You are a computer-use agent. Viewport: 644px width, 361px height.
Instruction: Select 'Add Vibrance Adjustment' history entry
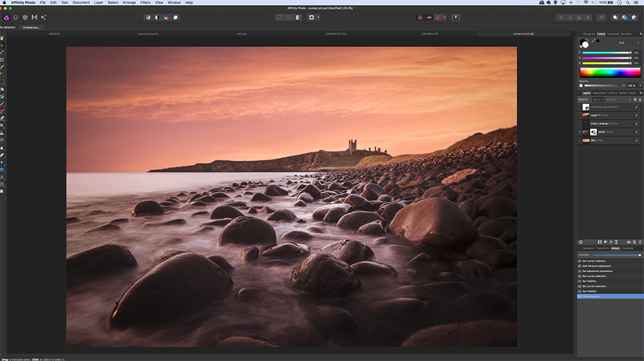click(x=611, y=266)
